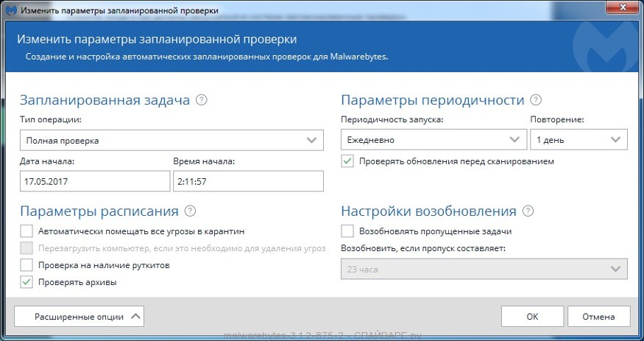
Task: Click help icon next to Параметры расписания
Action: tap(190, 211)
